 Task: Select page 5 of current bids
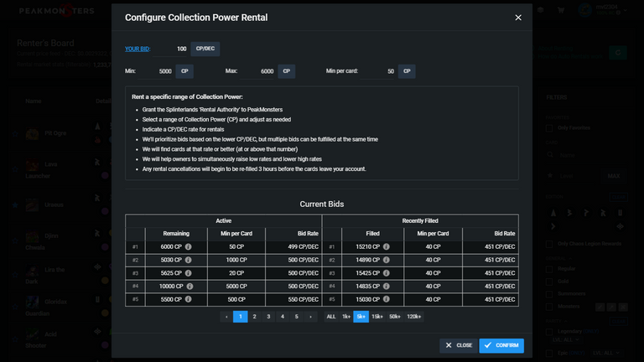pyautogui.click(x=296, y=317)
